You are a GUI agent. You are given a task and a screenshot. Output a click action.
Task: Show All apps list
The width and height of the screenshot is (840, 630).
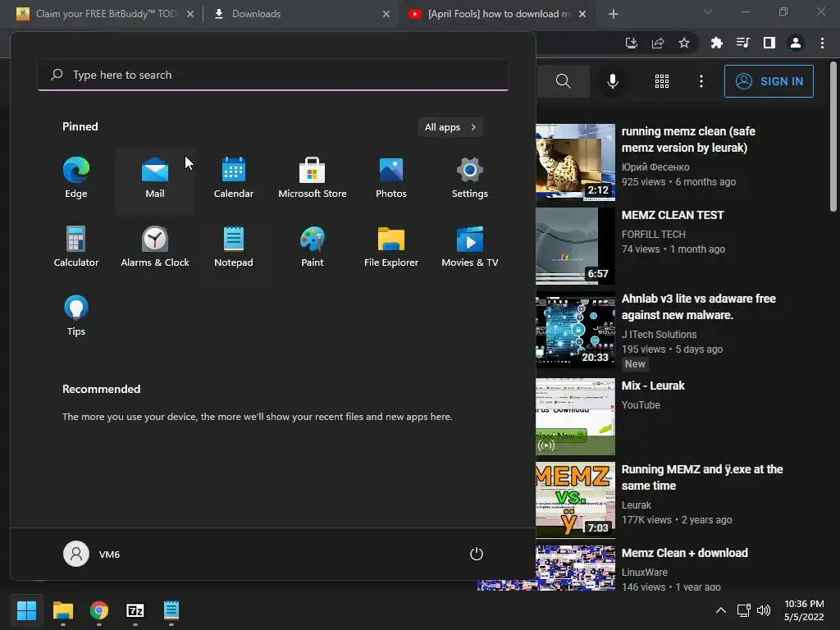click(450, 127)
